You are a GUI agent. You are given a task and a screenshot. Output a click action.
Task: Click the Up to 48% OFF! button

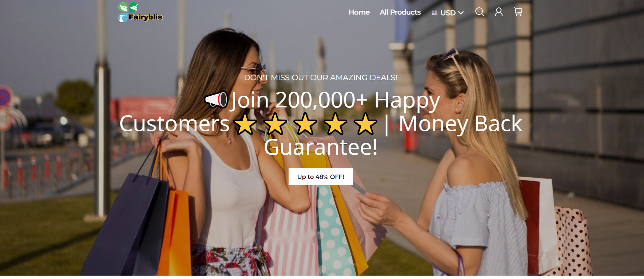(x=321, y=177)
